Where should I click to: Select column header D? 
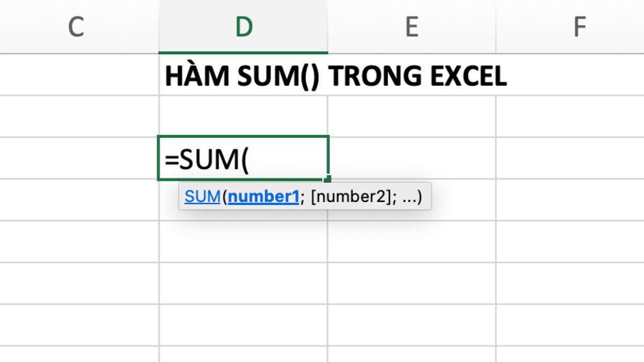pos(243,26)
